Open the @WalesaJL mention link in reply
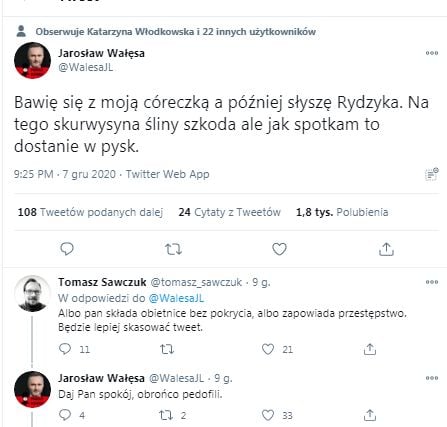Viewport: 447px width, 427px height. (176, 298)
